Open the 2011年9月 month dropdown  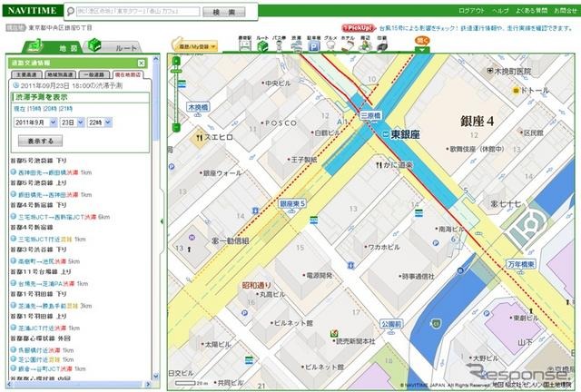coord(35,122)
